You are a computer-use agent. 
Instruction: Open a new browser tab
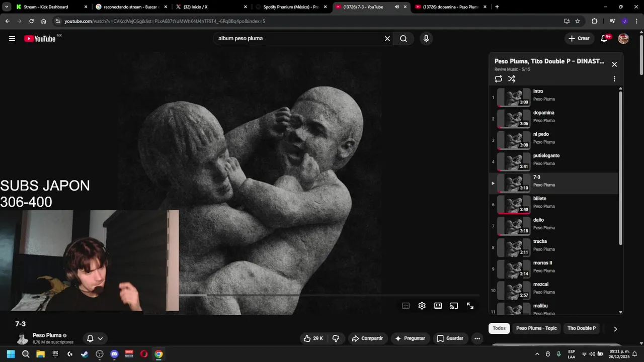pyautogui.click(x=497, y=7)
